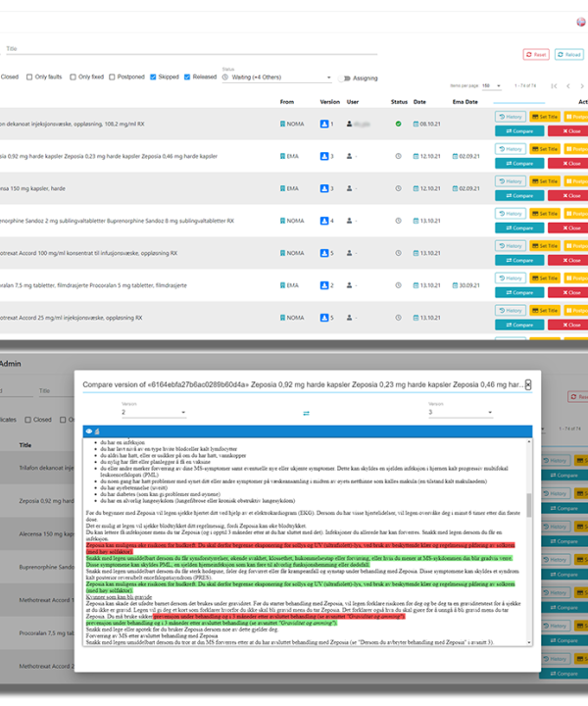Click the 1 - 74 of 74 pagination text
The width and height of the screenshot is (588, 706).
(525, 85)
